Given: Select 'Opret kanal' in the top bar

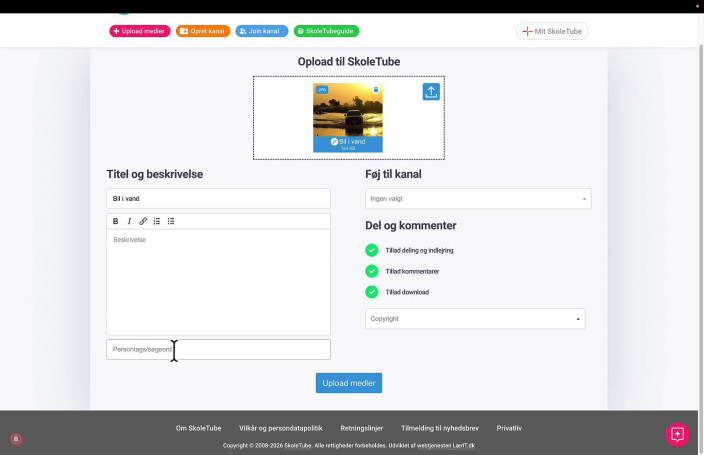Looking at the screenshot, I should (x=203, y=31).
